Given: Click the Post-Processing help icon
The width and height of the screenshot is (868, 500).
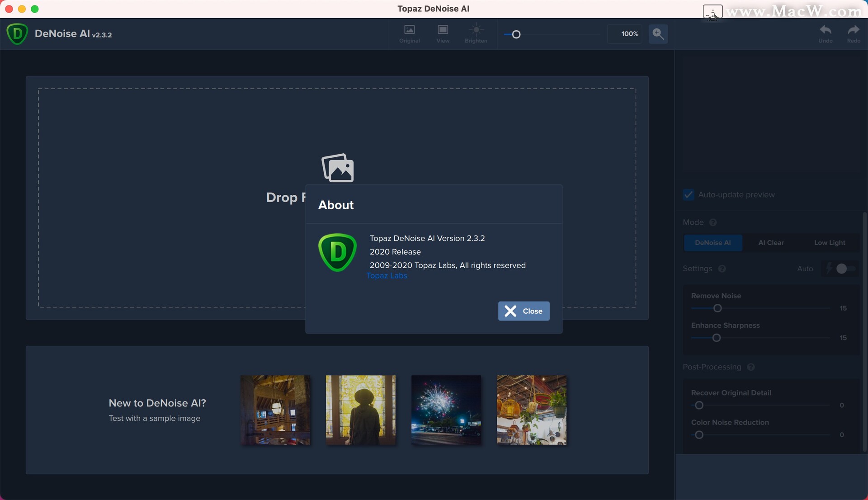Looking at the screenshot, I should (751, 367).
